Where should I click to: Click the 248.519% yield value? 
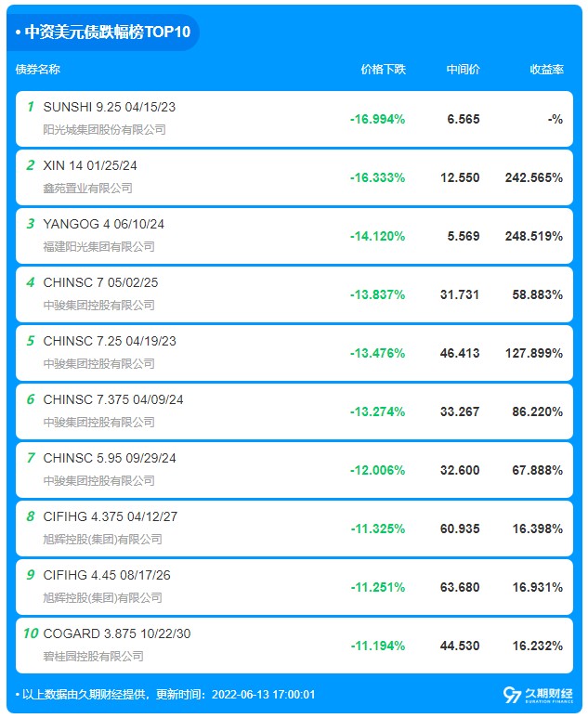tap(534, 236)
